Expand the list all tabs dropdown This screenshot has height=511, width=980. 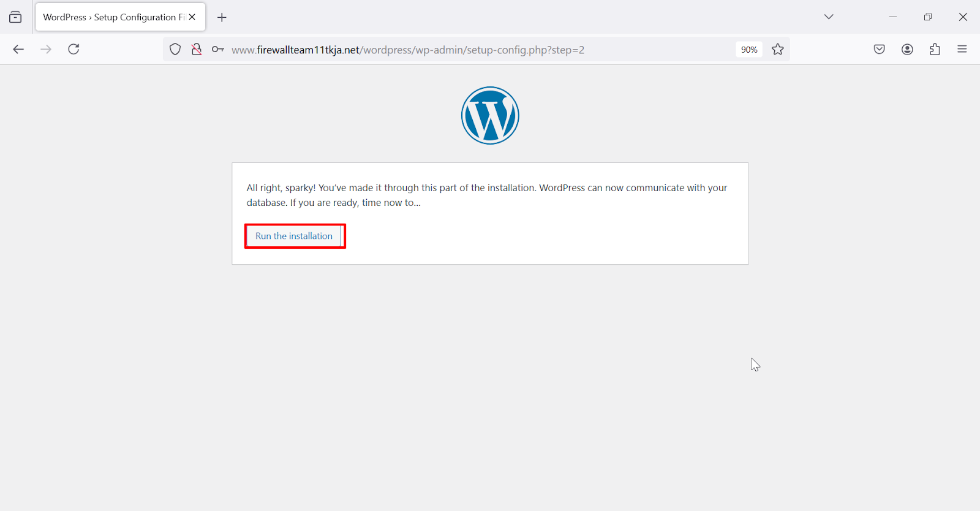click(829, 17)
